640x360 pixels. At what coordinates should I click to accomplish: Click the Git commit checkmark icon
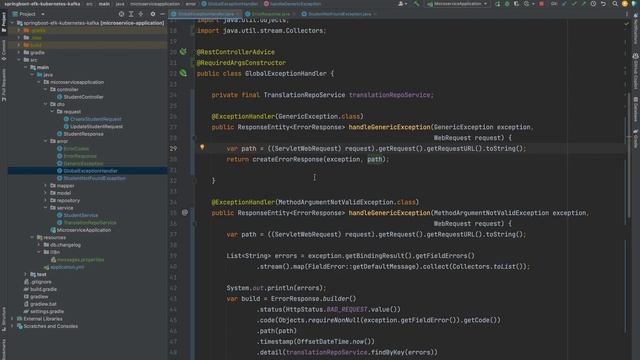(574, 4)
